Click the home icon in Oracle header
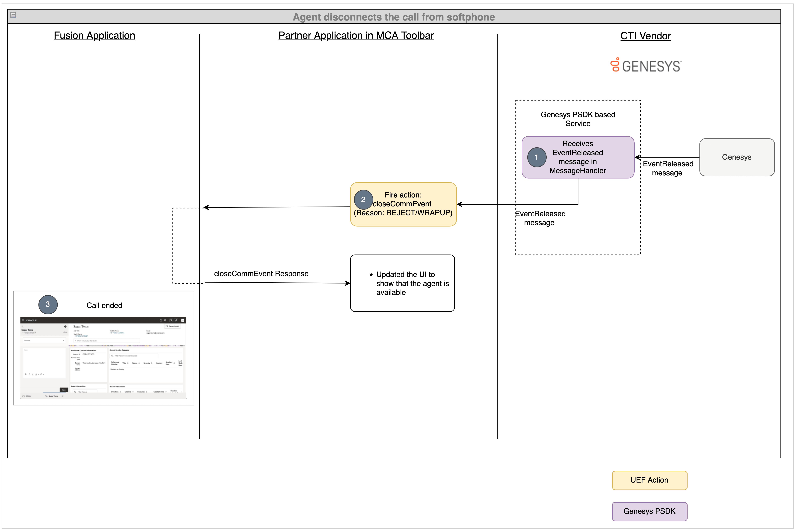Viewport: 797px width, 532px height. click(x=161, y=320)
